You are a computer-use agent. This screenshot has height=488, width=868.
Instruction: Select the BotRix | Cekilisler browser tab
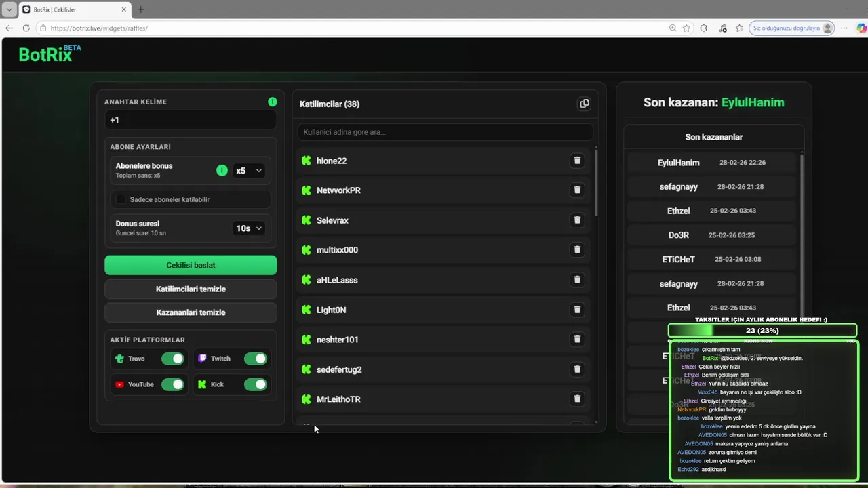point(75,9)
